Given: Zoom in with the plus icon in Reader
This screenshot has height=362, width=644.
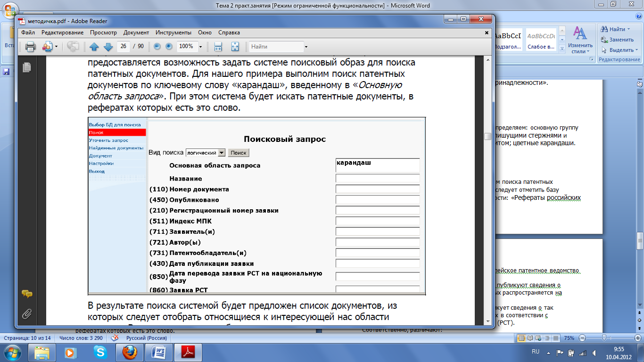Looking at the screenshot, I should (x=169, y=46).
